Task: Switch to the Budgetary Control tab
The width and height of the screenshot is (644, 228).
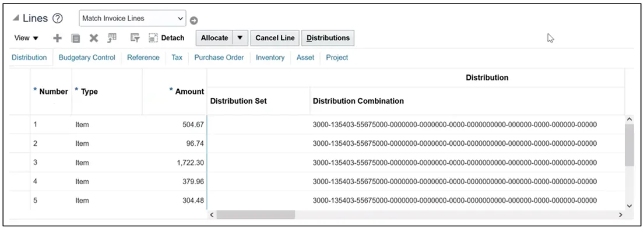Action: pyautogui.click(x=87, y=58)
